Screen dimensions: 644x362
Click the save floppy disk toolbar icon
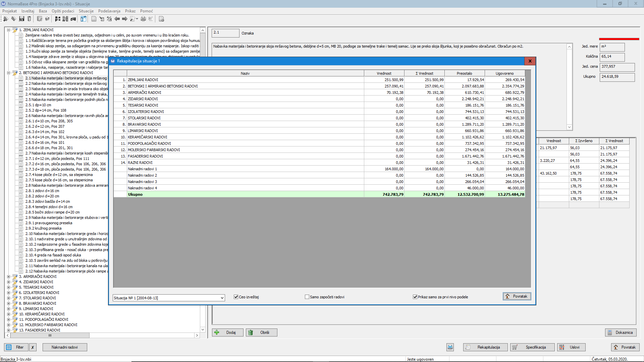(21, 19)
